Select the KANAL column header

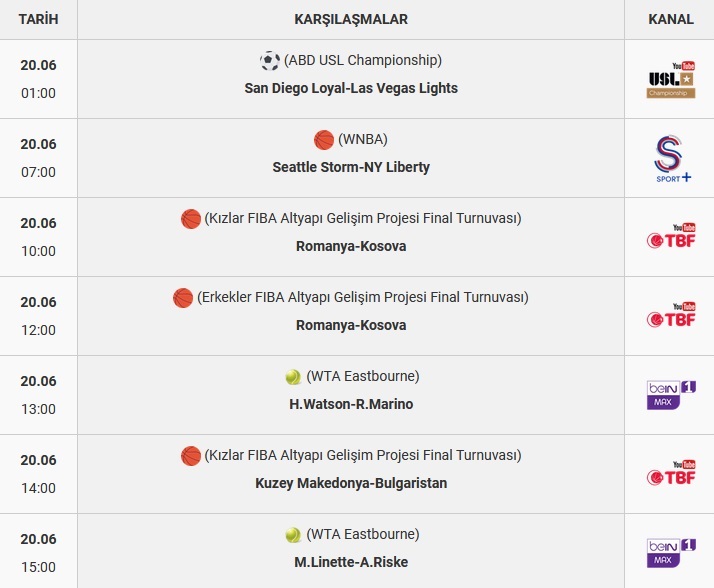point(671,19)
